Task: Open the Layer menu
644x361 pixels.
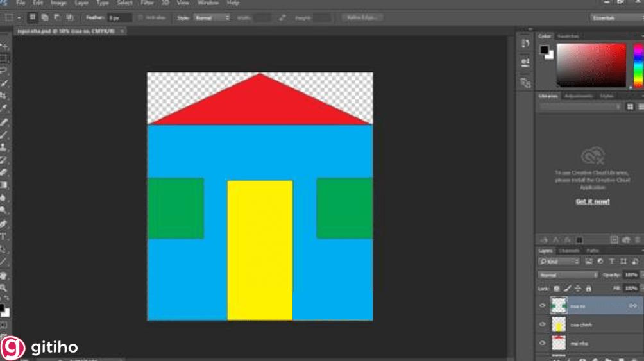Action: tap(81, 3)
